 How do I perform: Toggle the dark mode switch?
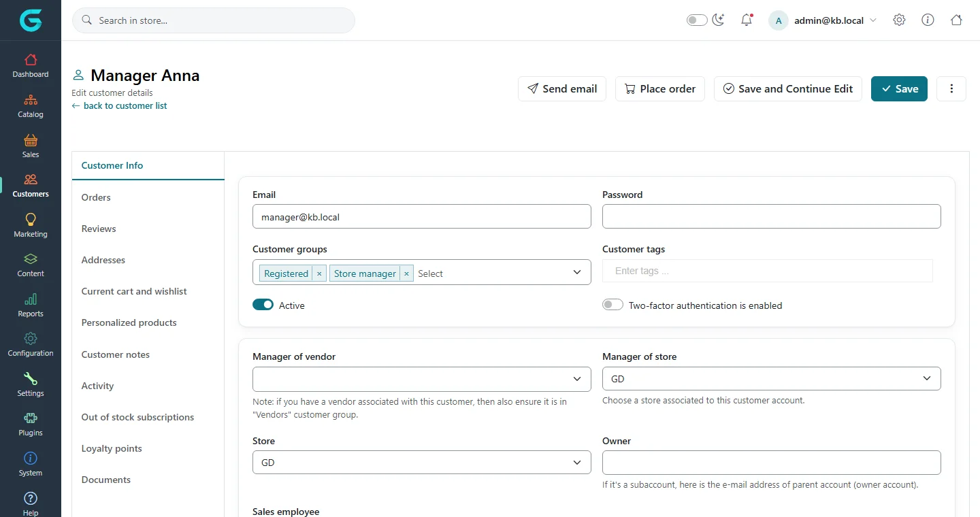[x=697, y=20]
